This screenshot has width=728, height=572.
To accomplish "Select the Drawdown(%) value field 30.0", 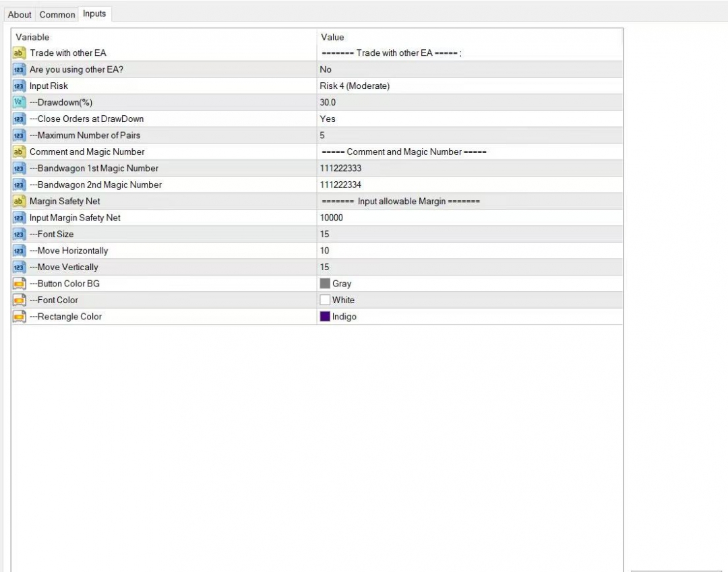I will (x=328, y=102).
